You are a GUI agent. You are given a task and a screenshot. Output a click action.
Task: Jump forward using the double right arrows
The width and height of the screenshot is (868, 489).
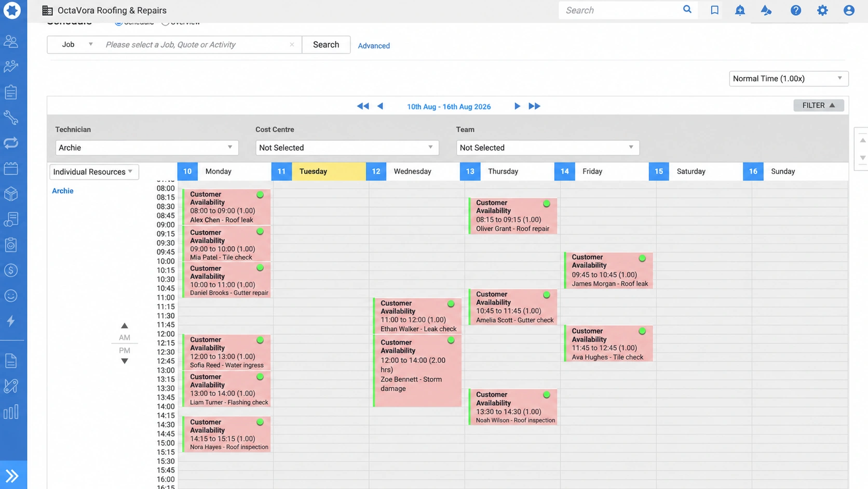(x=534, y=106)
